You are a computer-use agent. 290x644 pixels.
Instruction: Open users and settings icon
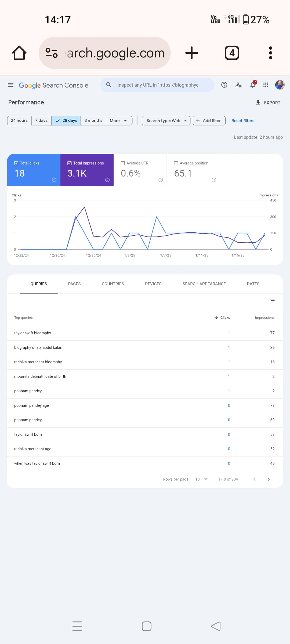238,85
